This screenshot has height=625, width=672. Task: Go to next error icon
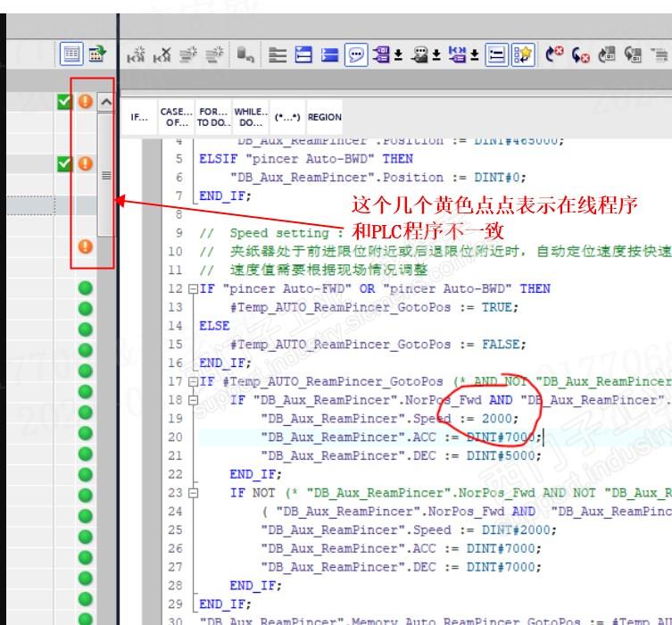tap(554, 54)
